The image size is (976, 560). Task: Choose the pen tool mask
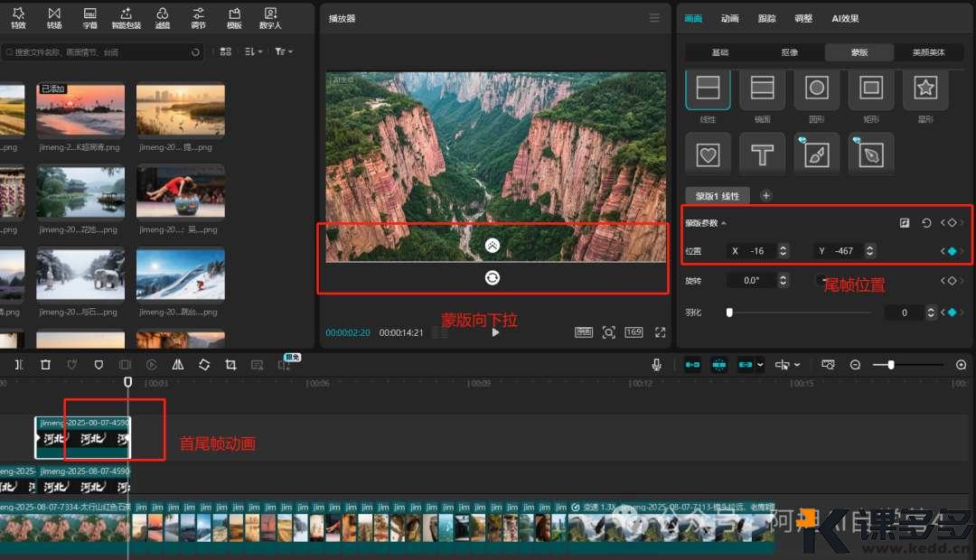point(871,154)
